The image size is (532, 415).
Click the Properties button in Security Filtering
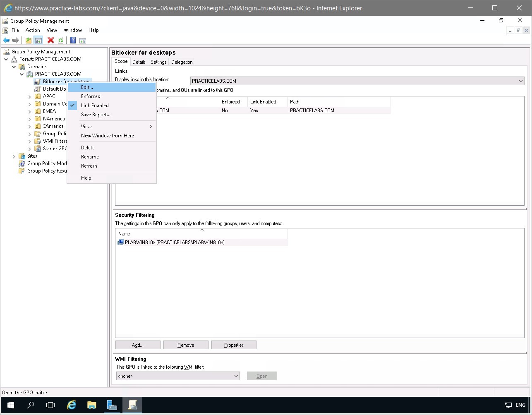coord(234,345)
